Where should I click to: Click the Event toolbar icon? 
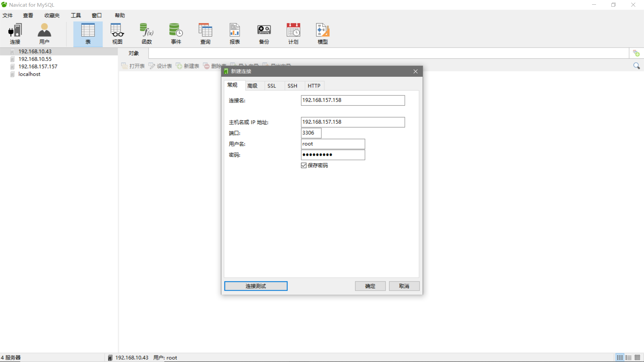pyautogui.click(x=176, y=34)
